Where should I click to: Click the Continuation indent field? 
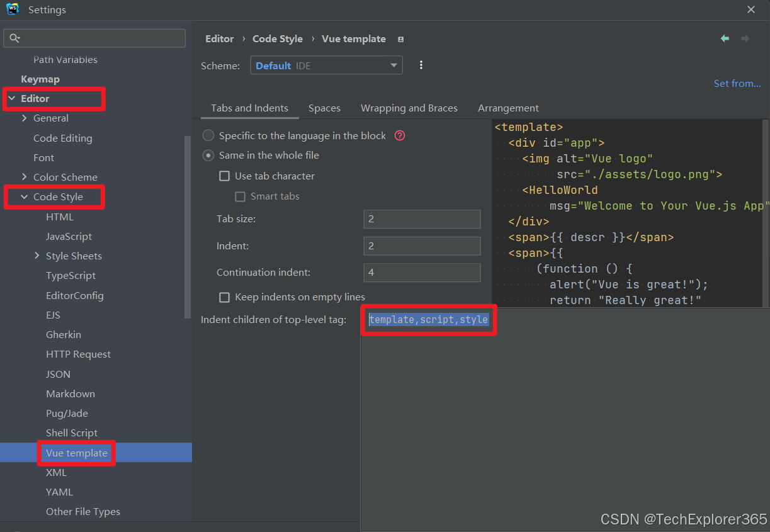(x=422, y=273)
